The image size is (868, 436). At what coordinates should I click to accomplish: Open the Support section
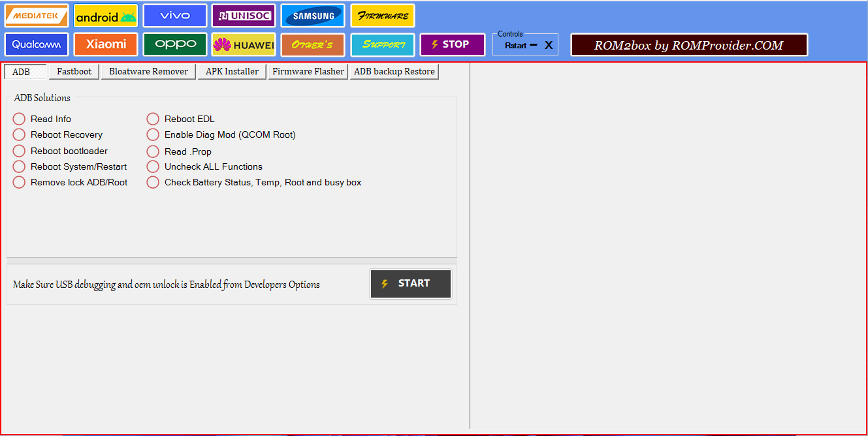[x=382, y=44]
